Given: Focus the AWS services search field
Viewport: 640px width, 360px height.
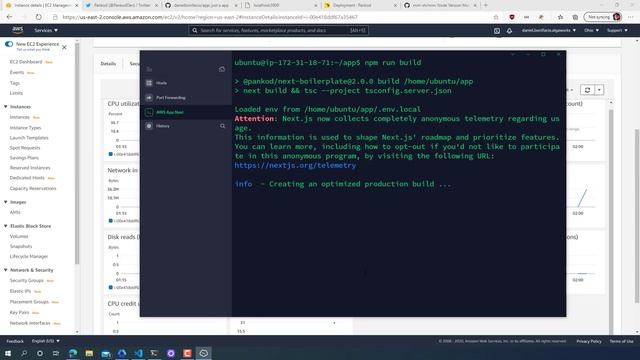Looking at the screenshot, I should [278, 30].
